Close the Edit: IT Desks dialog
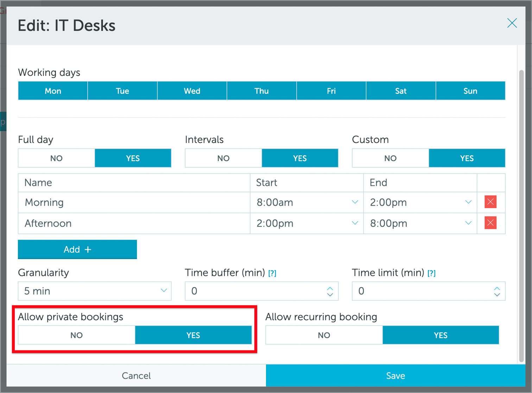This screenshot has width=532, height=393. pos(512,23)
